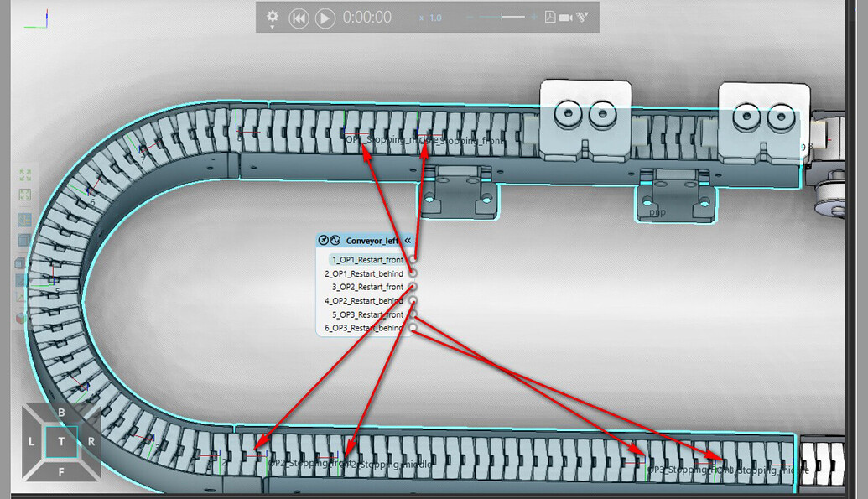Select Top face on view cube
The height and width of the screenshot is (499, 868).
click(x=61, y=441)
